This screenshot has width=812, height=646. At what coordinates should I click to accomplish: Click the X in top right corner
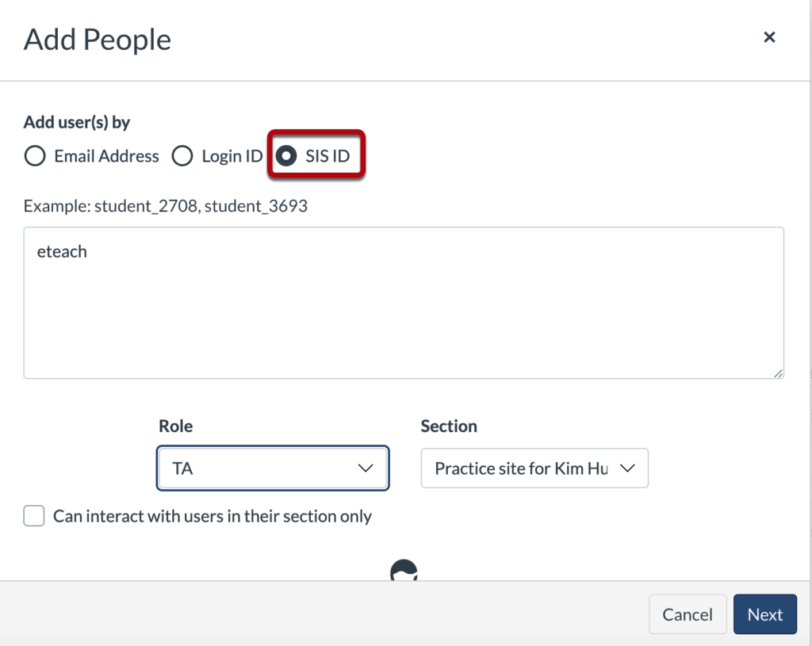pyautogui.click(x=769, y=36)
